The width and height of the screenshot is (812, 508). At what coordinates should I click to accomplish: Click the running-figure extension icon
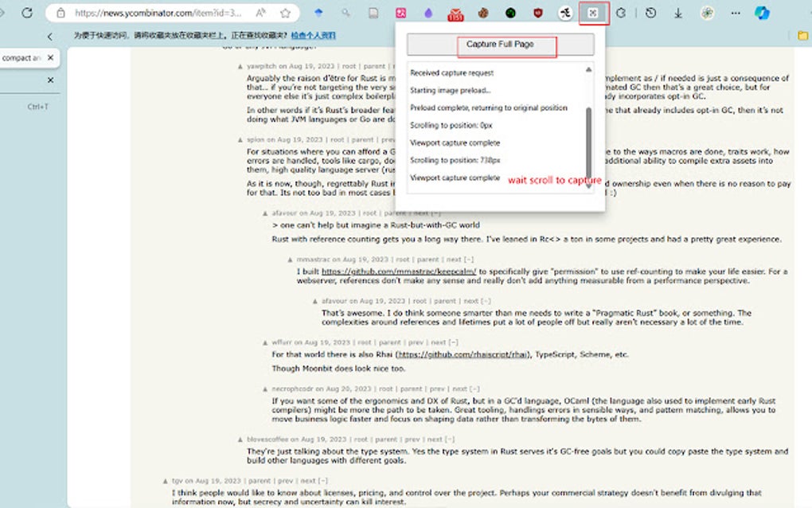(564, 13)
